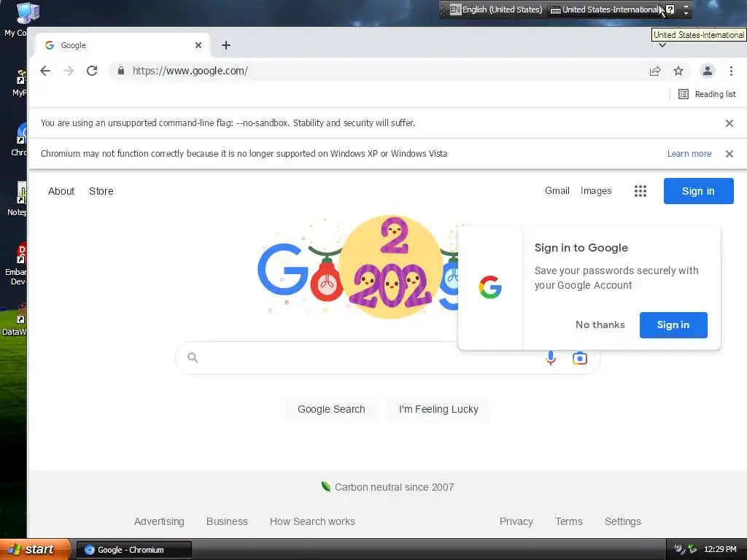Dismiss the Windows XP unsupported warning

click(729, 154)
